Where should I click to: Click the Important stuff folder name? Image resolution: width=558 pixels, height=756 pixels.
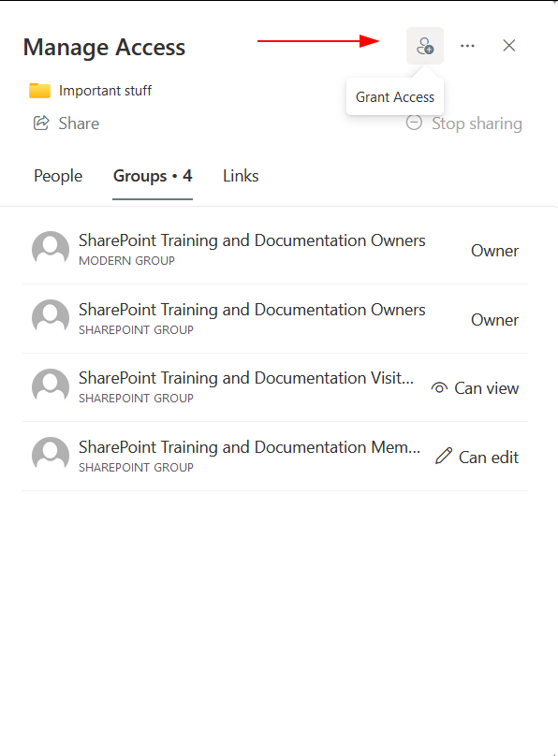(x=105, y=91)
